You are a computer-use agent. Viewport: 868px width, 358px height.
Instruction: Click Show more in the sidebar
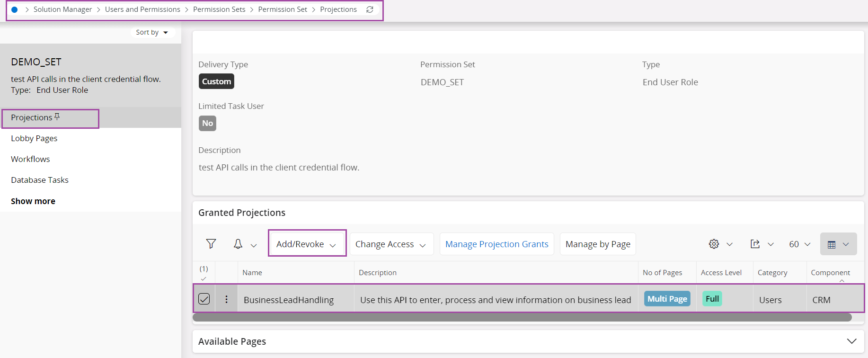pos(33,201)
